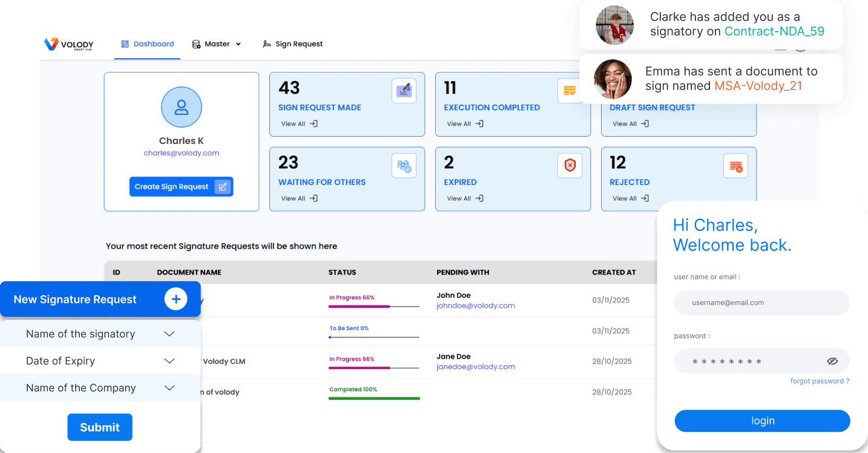Click View All arrow icon under Expired
Image resolution: width=868 pixels, height=453 pixels.
tap(479, 198)
